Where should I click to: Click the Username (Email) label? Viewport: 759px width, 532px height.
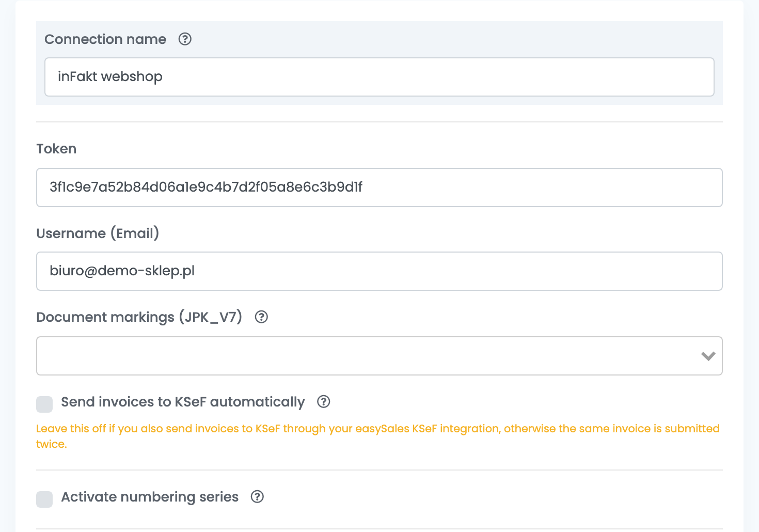[98, 233]
